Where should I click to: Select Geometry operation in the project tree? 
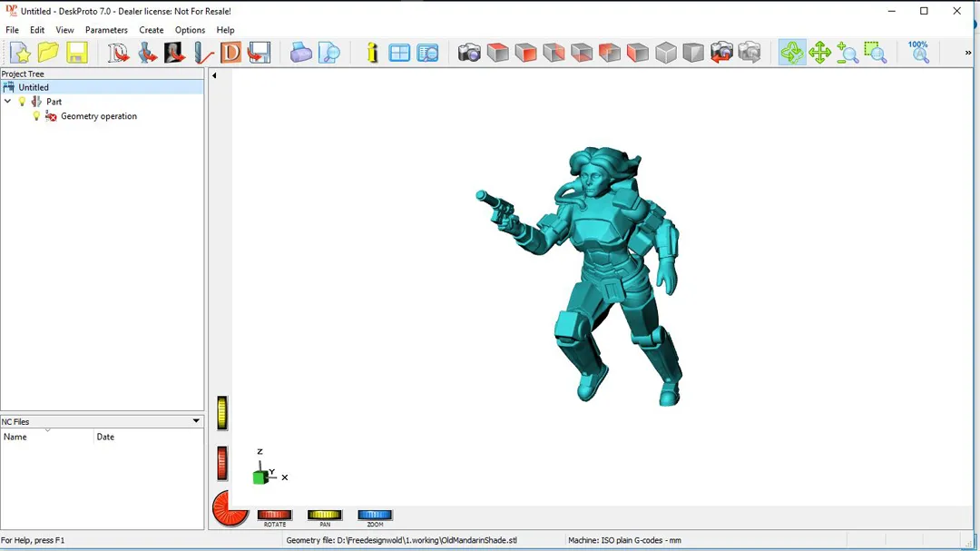[99, 116]
